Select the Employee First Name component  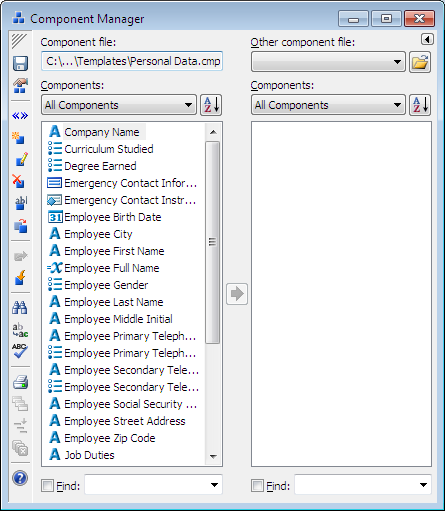point(106,251)
